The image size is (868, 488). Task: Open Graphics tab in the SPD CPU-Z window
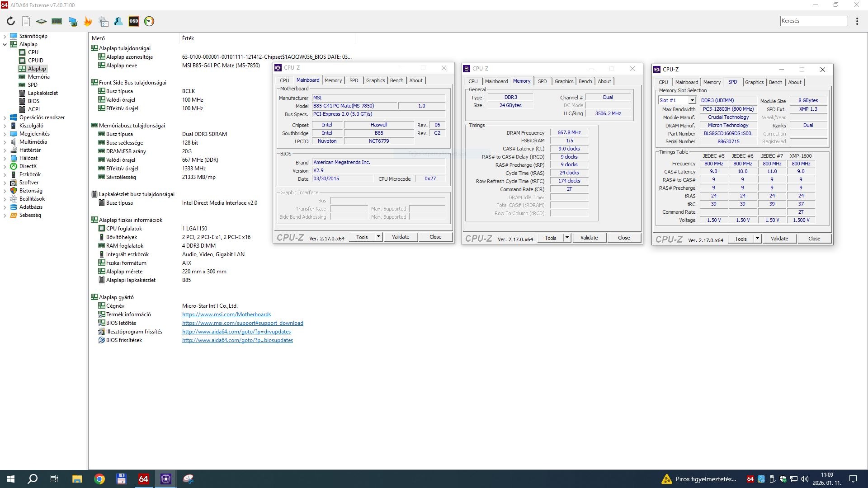point(754,82)
